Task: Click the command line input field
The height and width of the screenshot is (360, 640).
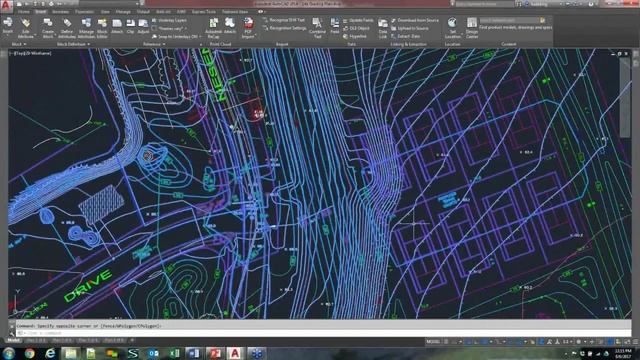Action: point(322,333)
